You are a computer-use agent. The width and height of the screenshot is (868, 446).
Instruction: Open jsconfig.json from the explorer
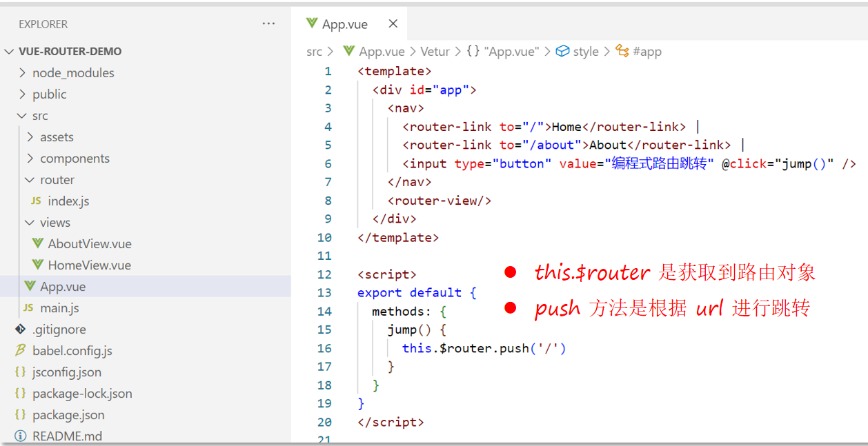(x=67, y=372)
